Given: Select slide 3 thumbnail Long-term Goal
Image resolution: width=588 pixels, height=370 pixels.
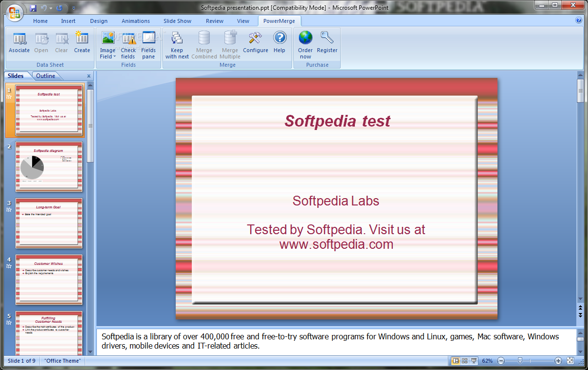Looking at the screenshot, I should pyautogui.click(x=49, y=223).
